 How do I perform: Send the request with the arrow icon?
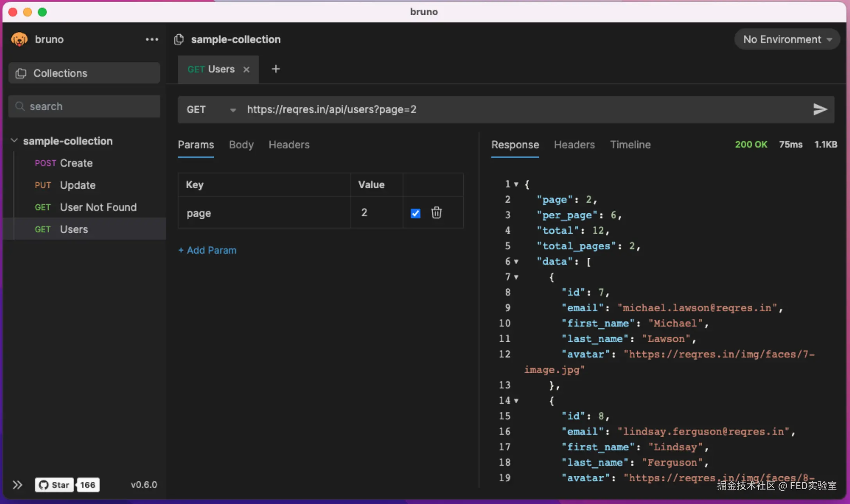(820, 109)
